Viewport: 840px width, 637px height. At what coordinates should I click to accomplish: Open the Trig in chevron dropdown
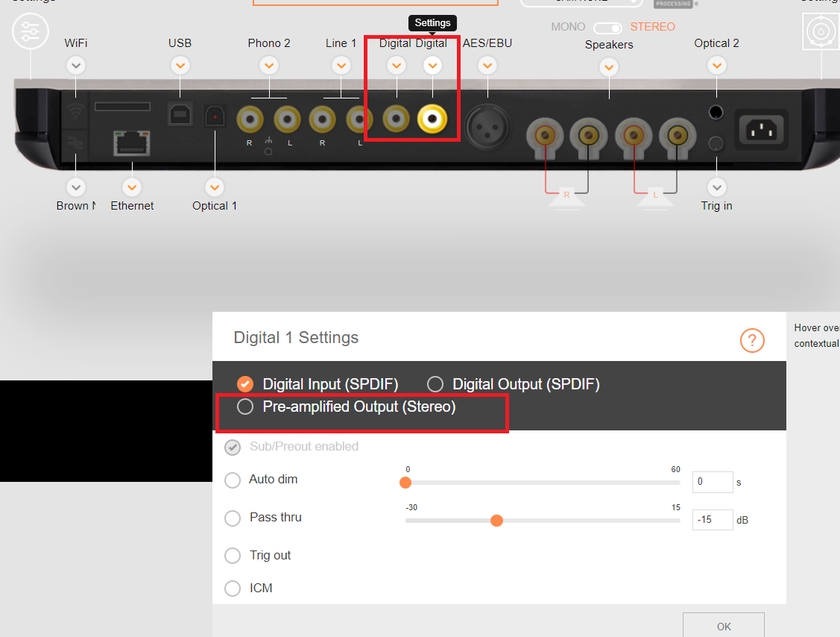pyautogui.click(x=716, y=187)
